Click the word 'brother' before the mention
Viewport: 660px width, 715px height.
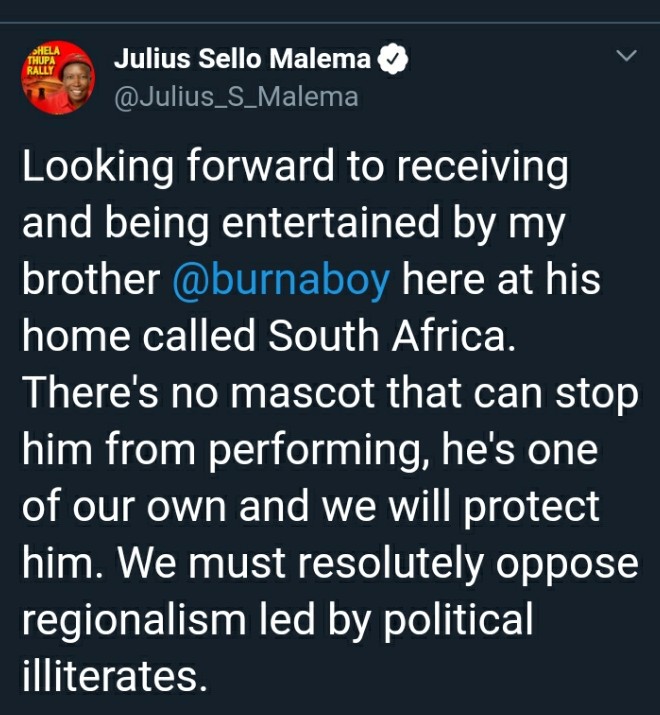tap(91, 279)
